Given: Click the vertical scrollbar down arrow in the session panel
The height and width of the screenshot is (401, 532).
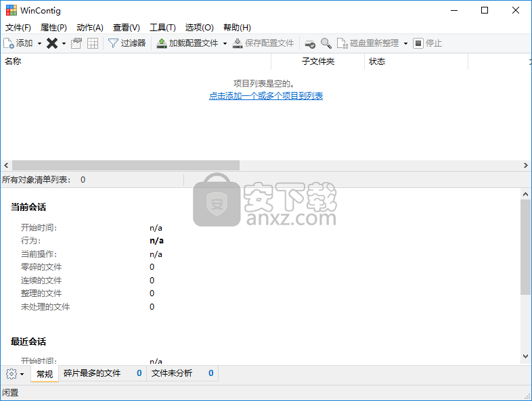Looking at the screenshot, I should tap(525, 356).
